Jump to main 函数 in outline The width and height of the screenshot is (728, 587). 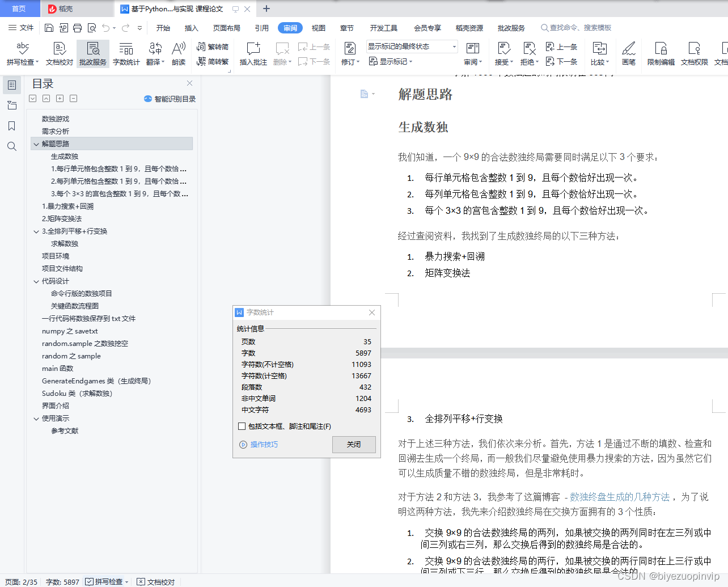point(57,369)
